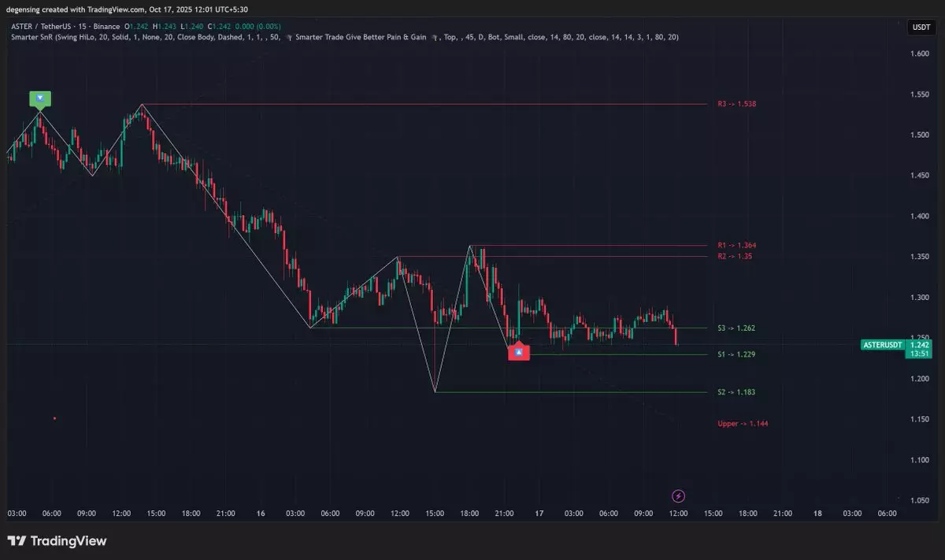
Task: Click the S3 -> 1.262 support label
Action: tap(736, 328)
